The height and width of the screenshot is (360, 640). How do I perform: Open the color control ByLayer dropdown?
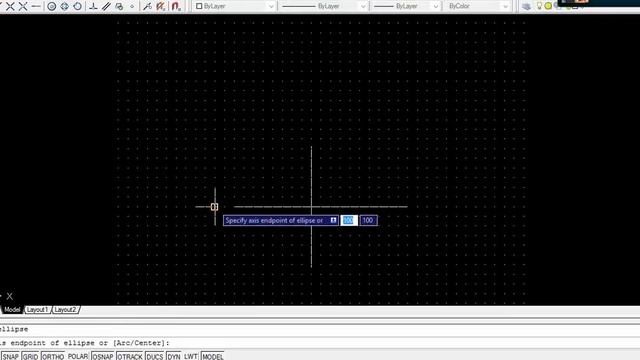[235, 6]
